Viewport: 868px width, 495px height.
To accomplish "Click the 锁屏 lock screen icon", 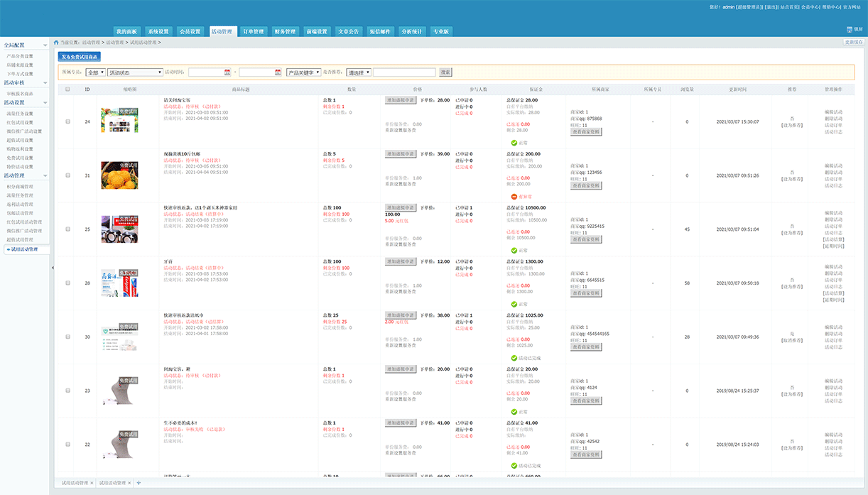I will [849, 29].
